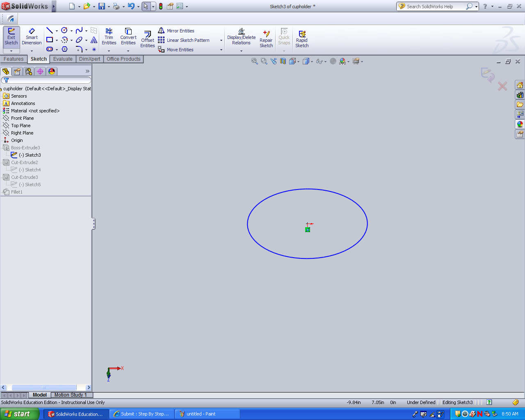Click the Repair Sketch tool
525x420 pixels.
coord(266,39)
